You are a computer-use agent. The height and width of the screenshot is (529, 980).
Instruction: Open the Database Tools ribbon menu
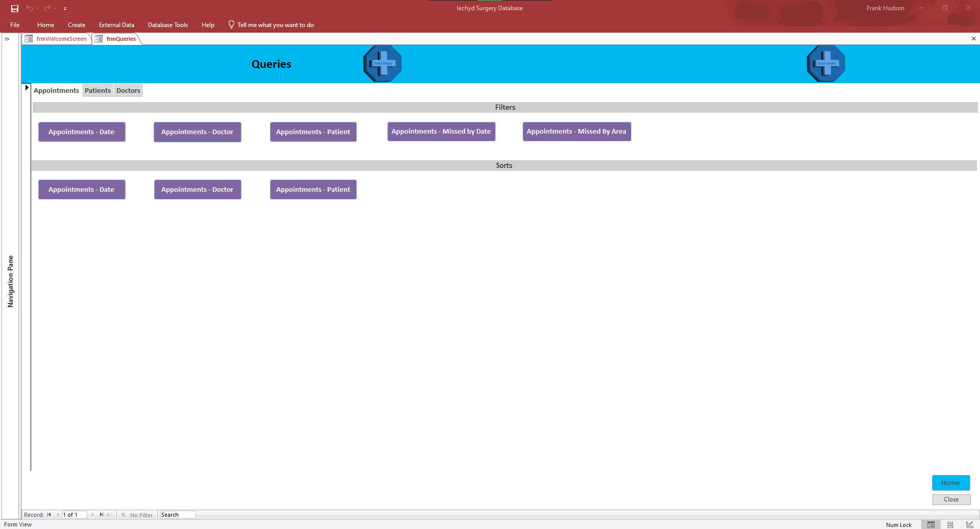pos(167,24)
